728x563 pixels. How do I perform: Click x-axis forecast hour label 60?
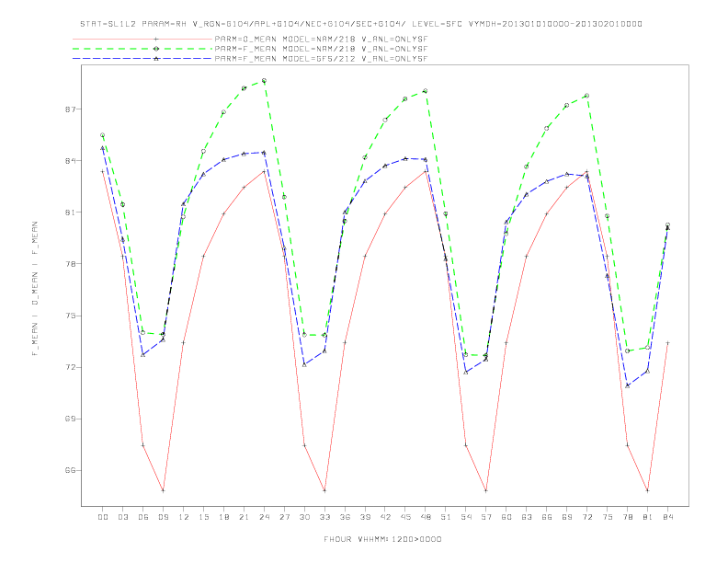[506, 517]
